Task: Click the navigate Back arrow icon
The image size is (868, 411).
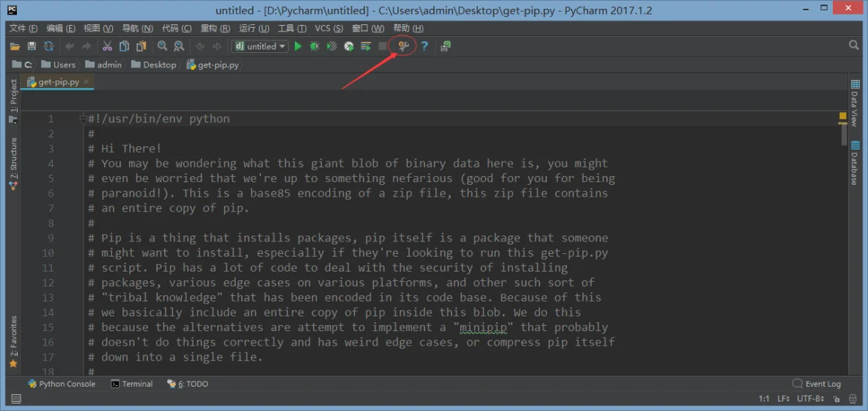Action: [x=200, y=46]
